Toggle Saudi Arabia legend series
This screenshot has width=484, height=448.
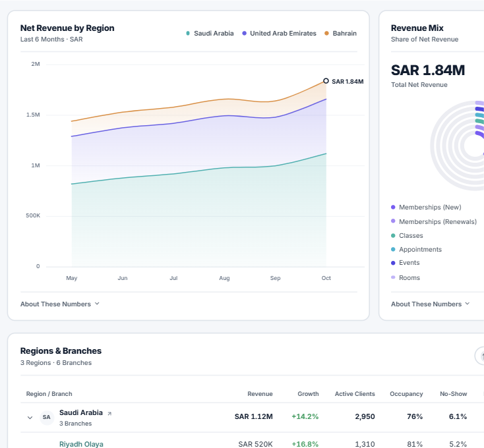point(210,34)
